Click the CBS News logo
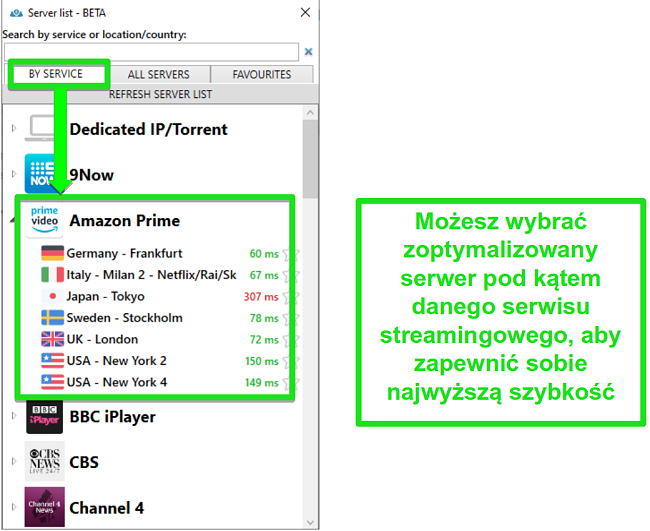The width and height of the screenshot is (650, 531). 45,462
